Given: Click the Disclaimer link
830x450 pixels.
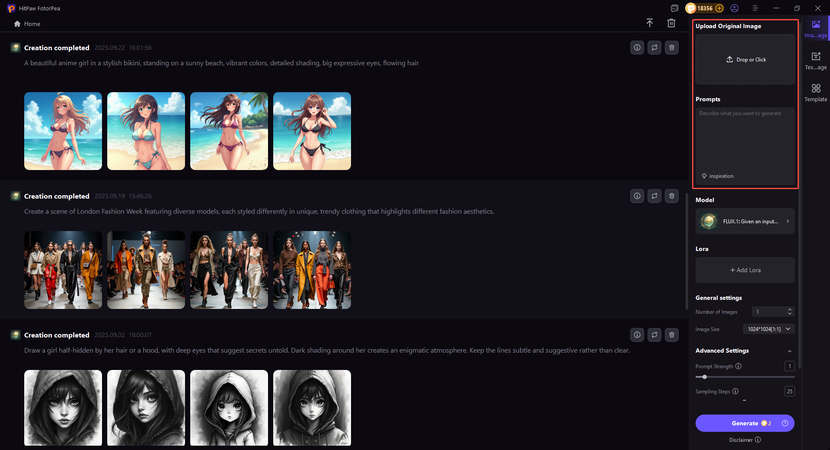Looking at the screenshot, I should [x=741, y=440].
